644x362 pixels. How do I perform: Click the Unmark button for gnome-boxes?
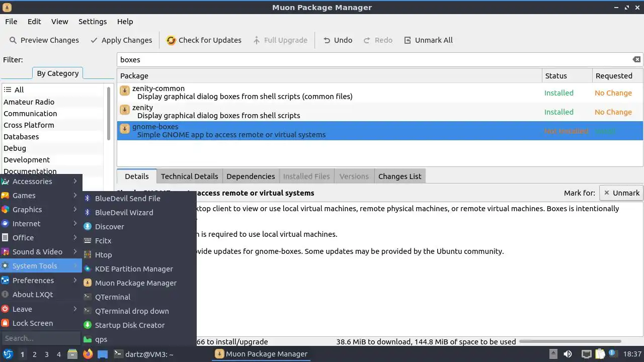621,193
